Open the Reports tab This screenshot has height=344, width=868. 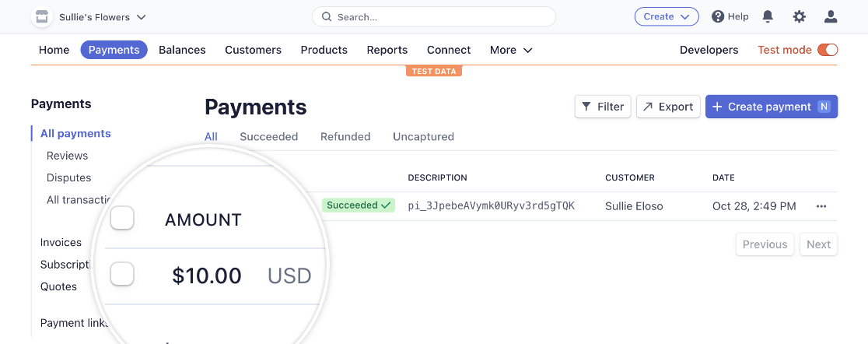coord(387,50)
